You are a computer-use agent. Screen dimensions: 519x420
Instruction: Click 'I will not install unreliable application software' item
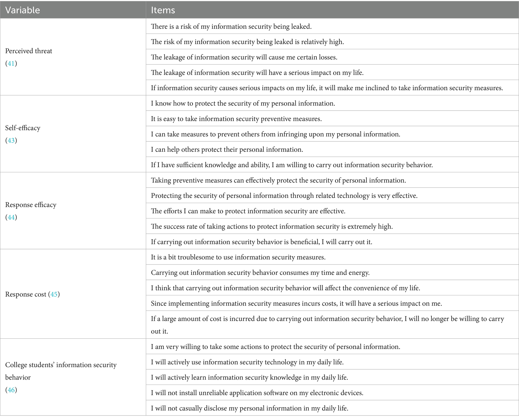[257, 393]
